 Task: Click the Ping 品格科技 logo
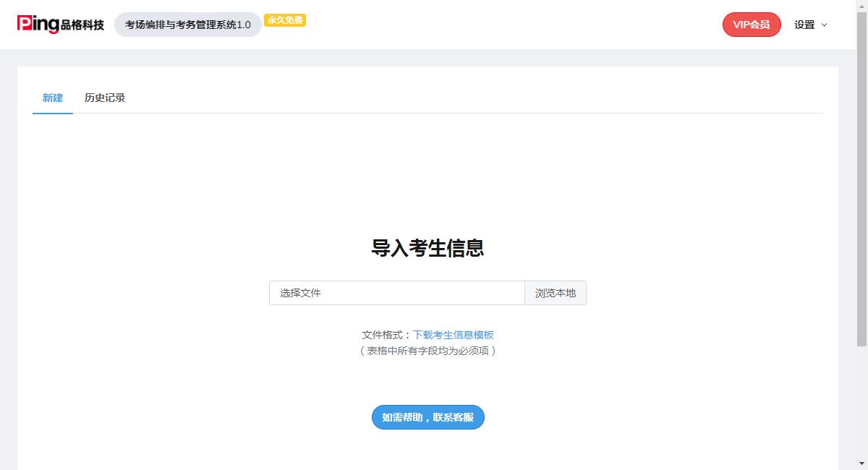point(61,24)
